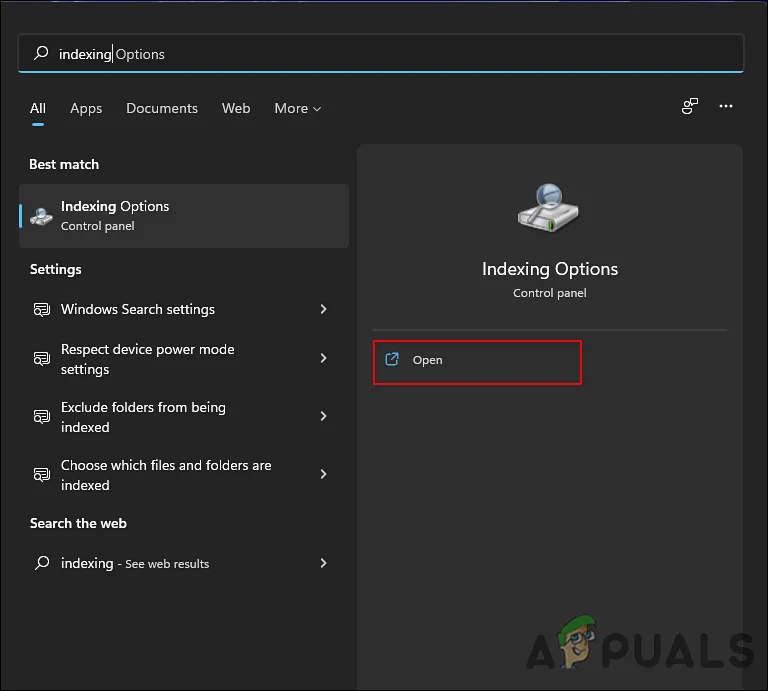Viewport: 768px width, 691px height.
Task: Expand Windows Search settings chevron
Action: [x=323, y=309]
